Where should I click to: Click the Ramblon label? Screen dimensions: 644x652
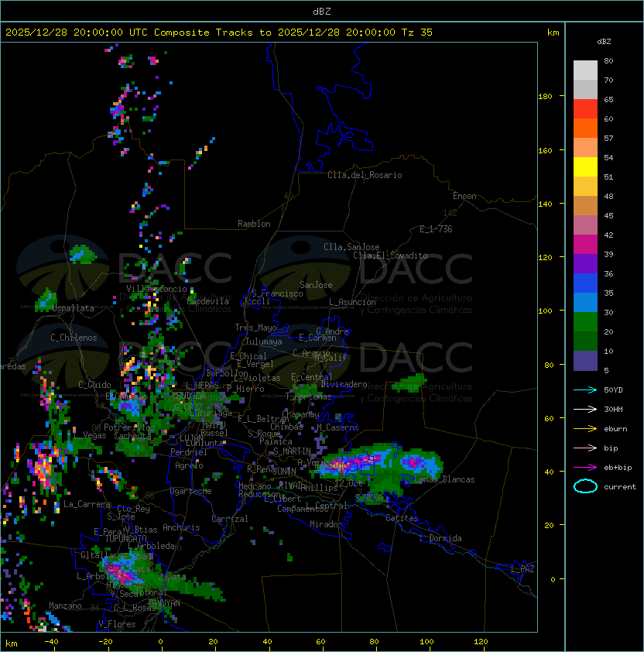click(x=254, y=224)
